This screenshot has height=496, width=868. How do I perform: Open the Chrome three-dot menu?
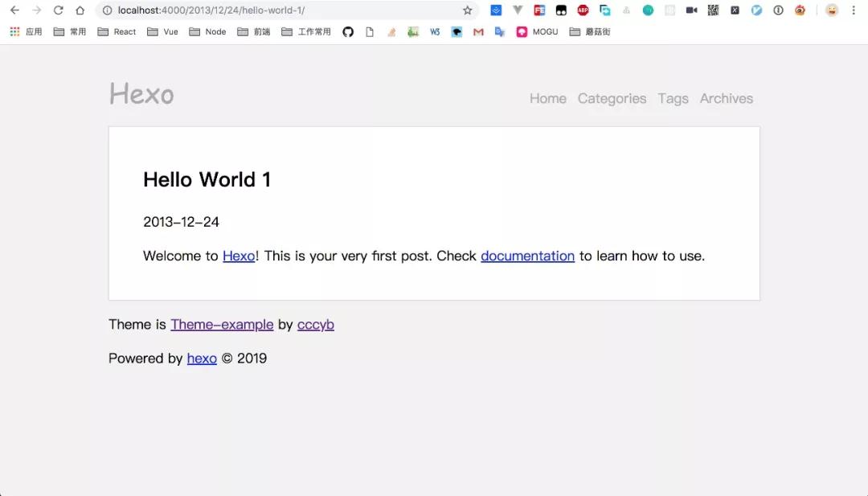point(854,10)
